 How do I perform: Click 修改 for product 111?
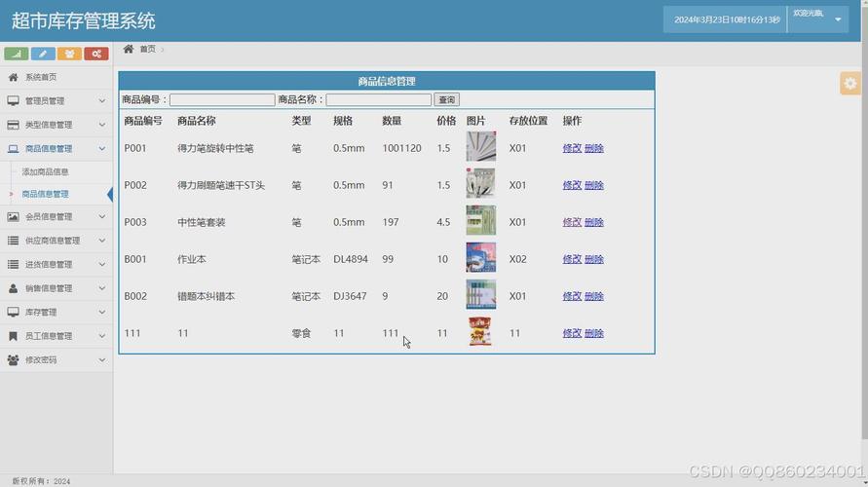pyautogui.click(x=572, y=333)
